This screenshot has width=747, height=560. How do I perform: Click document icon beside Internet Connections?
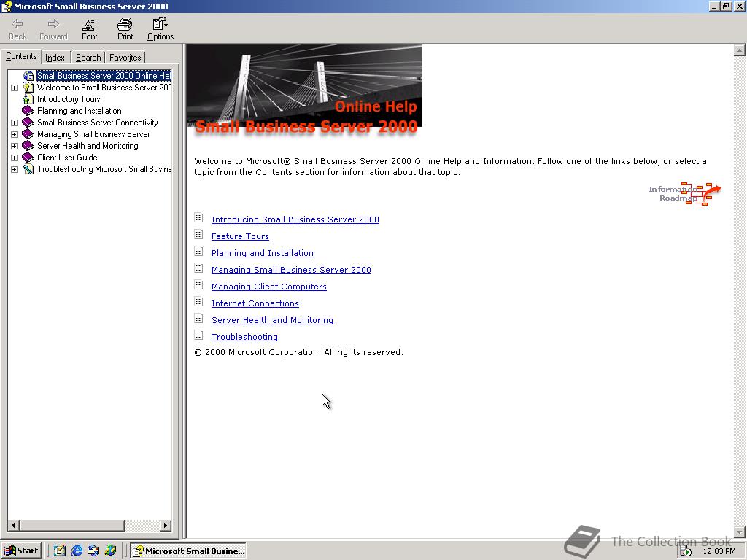[x=198, y=301]
